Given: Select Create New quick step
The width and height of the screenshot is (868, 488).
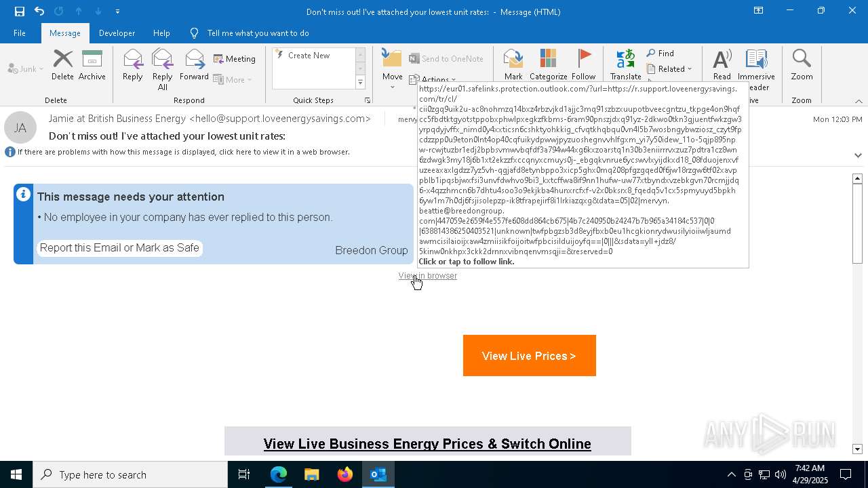Looking at the screenshot, I should [309, 56].
